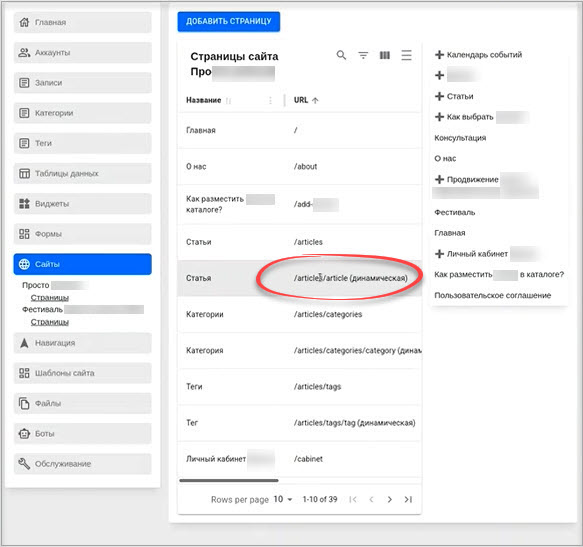The width and height of the screenshot is (583, 547).
Task: Sort by the Название column header
Action: pyautogui.click(x=203, y=100)
